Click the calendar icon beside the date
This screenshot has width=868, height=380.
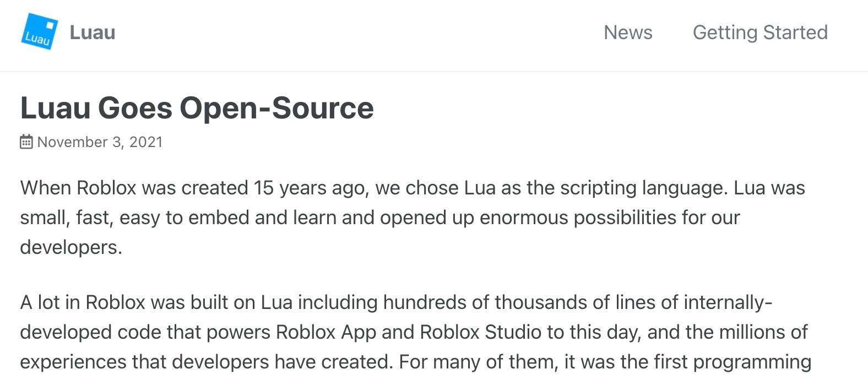coord(26,142)
